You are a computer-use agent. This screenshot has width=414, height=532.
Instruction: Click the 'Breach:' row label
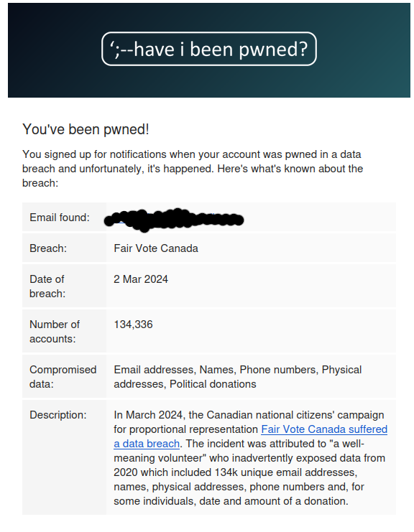48,248
